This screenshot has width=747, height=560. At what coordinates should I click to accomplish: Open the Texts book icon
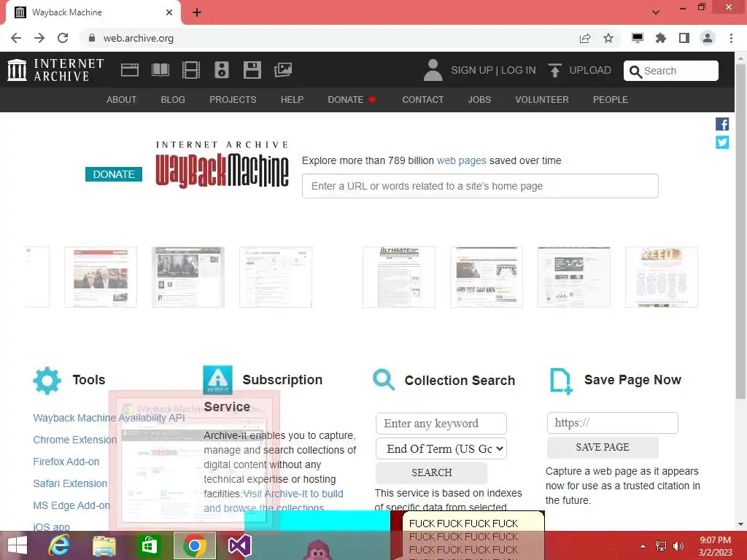pyautogui.click(x=160, y=70)
